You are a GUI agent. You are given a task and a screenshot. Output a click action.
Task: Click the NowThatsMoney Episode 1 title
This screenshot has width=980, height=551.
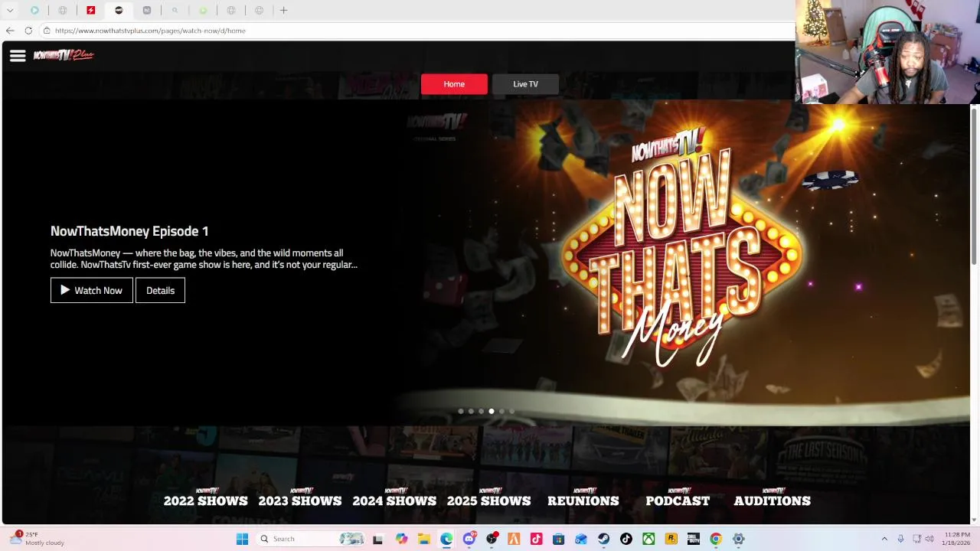coord(129,231)
